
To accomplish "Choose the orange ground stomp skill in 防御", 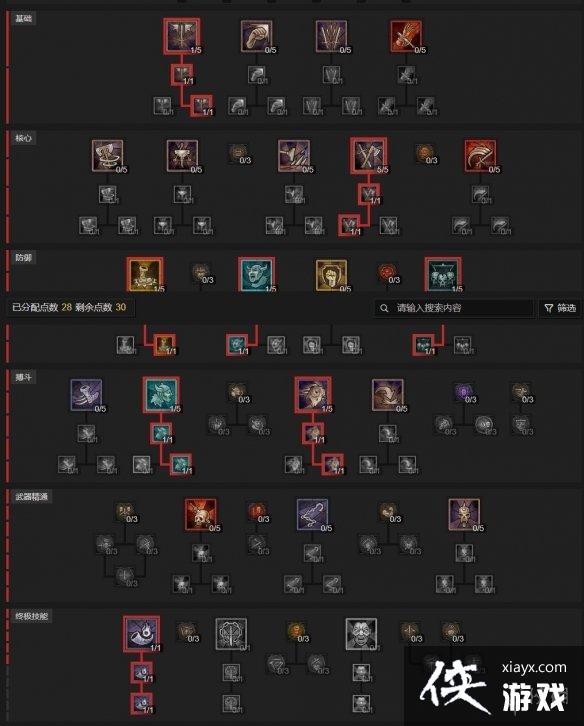I will (145, 275).
